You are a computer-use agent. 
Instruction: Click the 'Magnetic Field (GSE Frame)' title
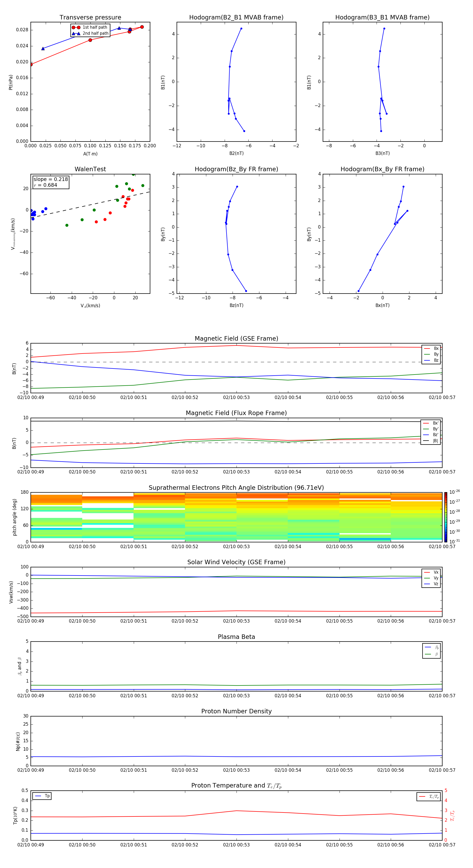[236, 339]
